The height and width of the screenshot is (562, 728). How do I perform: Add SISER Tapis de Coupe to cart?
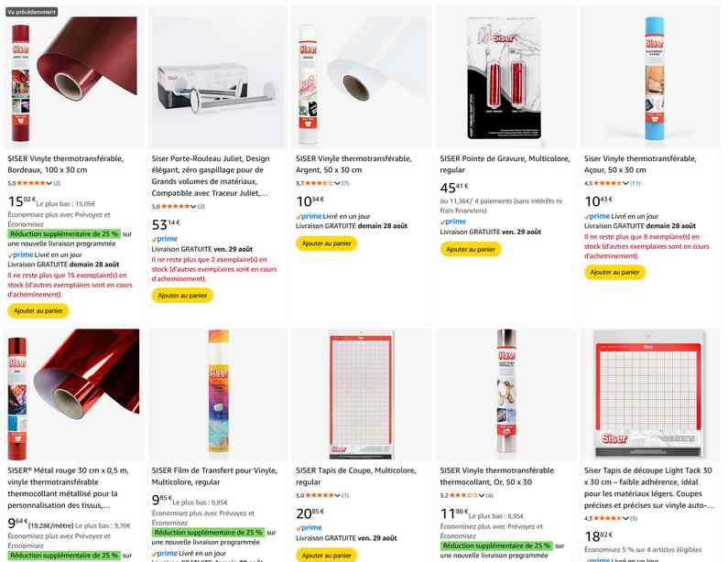(326, 556)
